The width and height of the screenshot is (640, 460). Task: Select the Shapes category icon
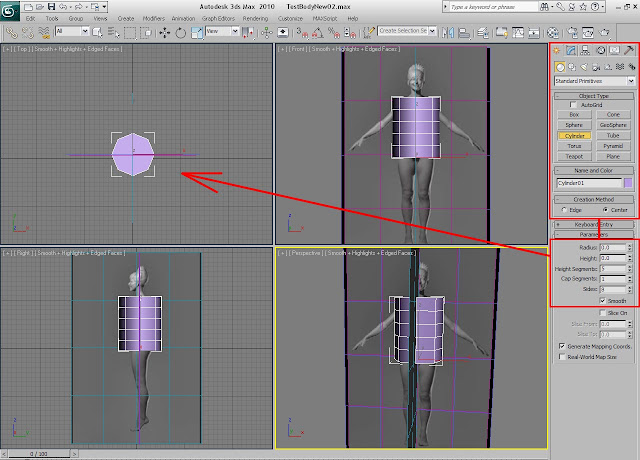[572, 67]
